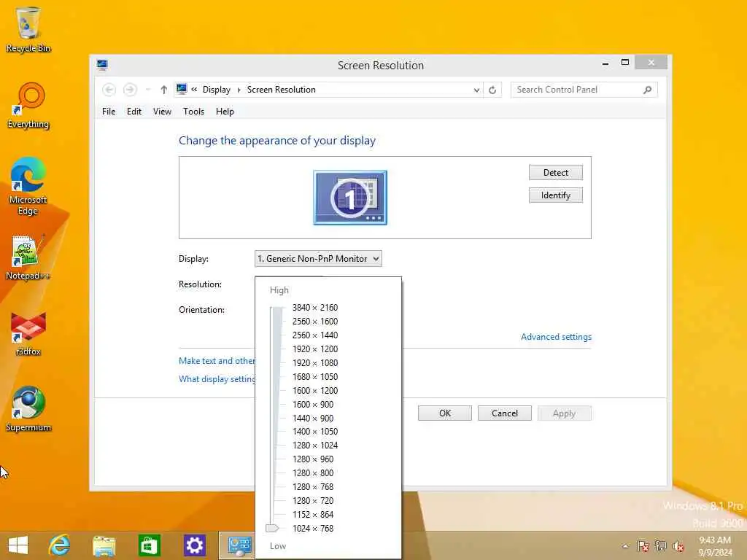The width and height of the screenshot is (747, 560).
Task: Click the Up folder arrow
Action: pyautogui.click(x=164, y=90)
